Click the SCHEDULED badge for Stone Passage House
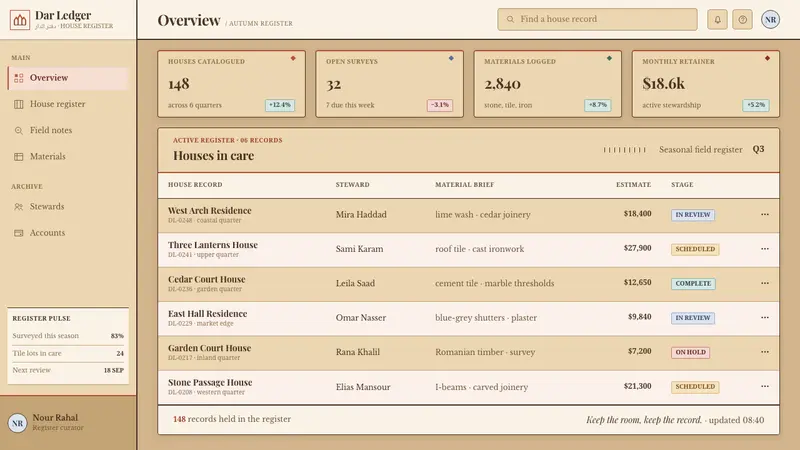The height and width of the screenshot is (450, 800). (x=695, y=387)
